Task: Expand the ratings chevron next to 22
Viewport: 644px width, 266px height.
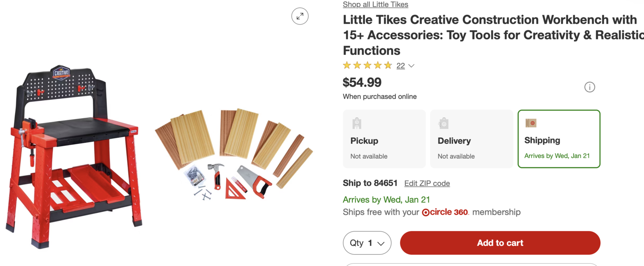Action: point(411,66)
